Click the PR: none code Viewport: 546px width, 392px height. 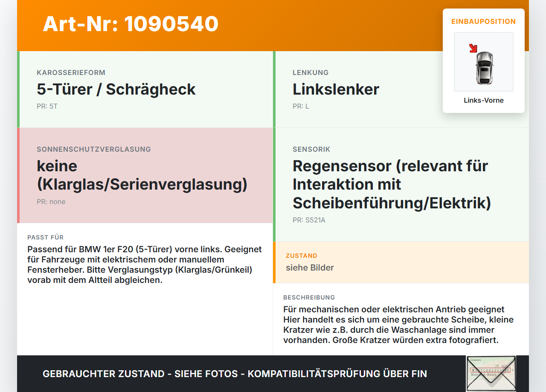pos(51,202)
